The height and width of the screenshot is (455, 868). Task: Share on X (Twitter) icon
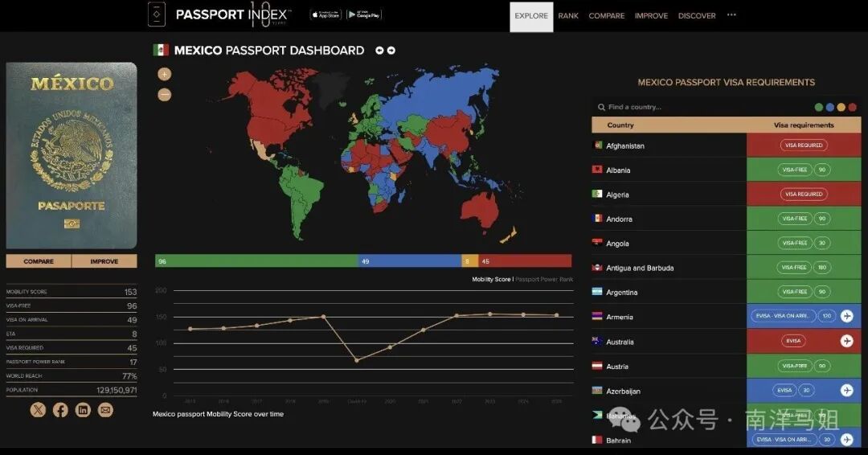pos(39,410)
